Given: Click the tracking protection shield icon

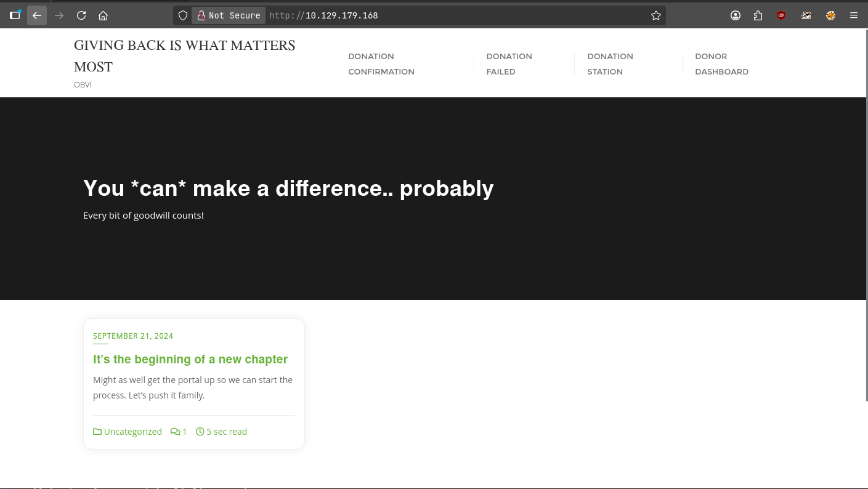Looking at the screenshot, I should pos(183,15).
